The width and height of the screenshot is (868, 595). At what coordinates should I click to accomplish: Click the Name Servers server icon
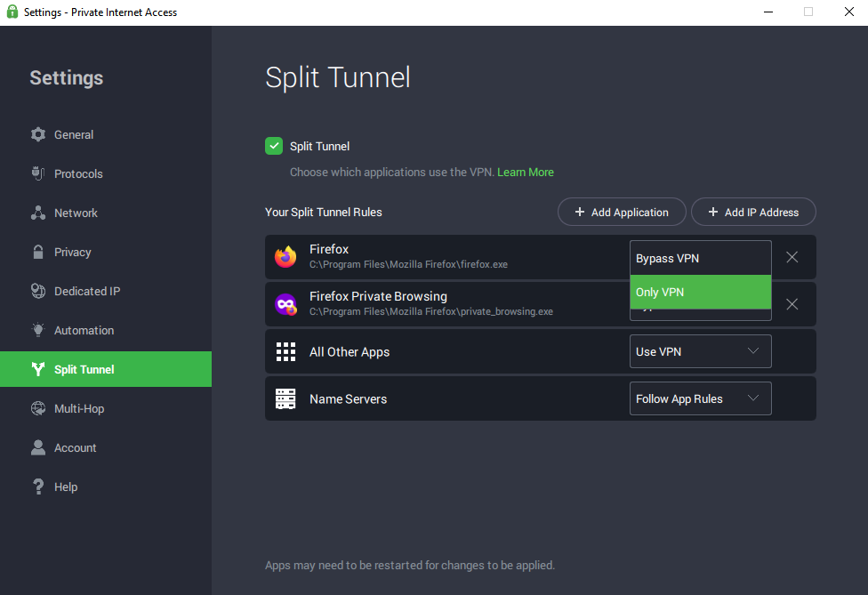click(285, 398)
